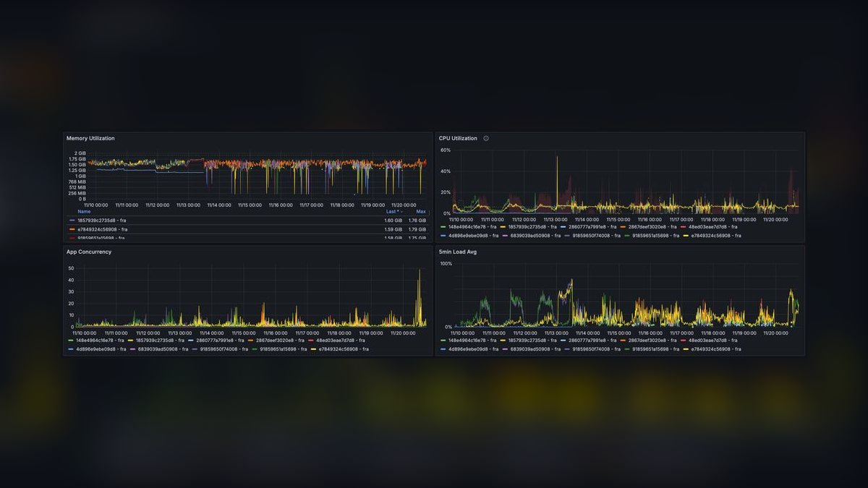Click the 1.76 GiB max value in Memory legend
Screen dimensions: 868x488
tap(417, 221)
